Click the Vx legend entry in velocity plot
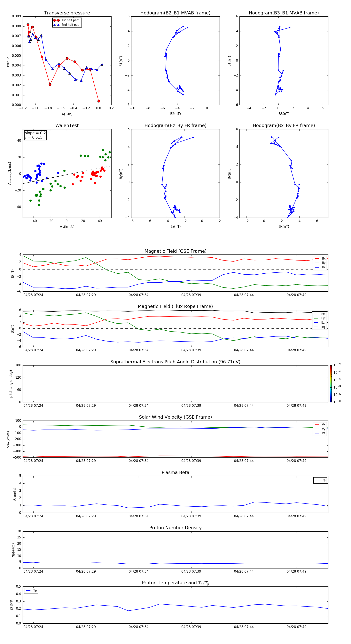The image size is (351, 644). click(x=320, y=424)
